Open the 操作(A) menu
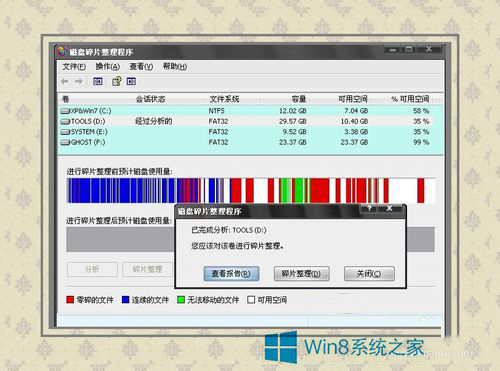500x371 pixels. [107, 67]
